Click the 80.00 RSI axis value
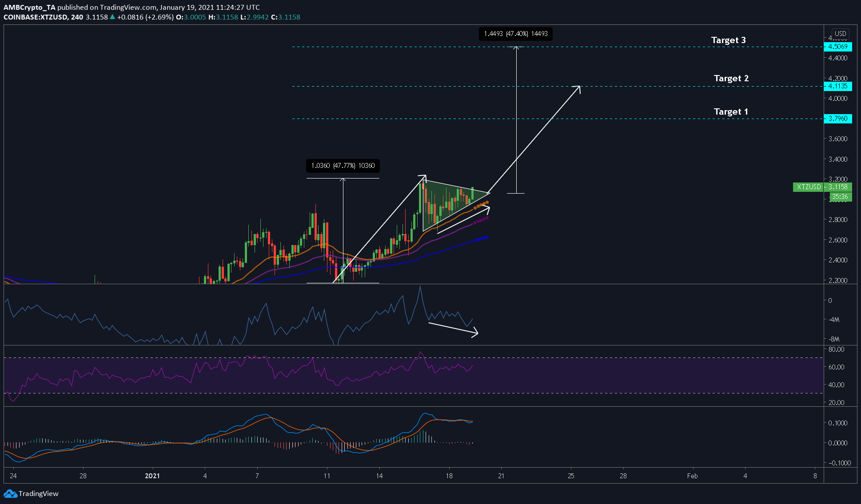 (x=837, y=349)
